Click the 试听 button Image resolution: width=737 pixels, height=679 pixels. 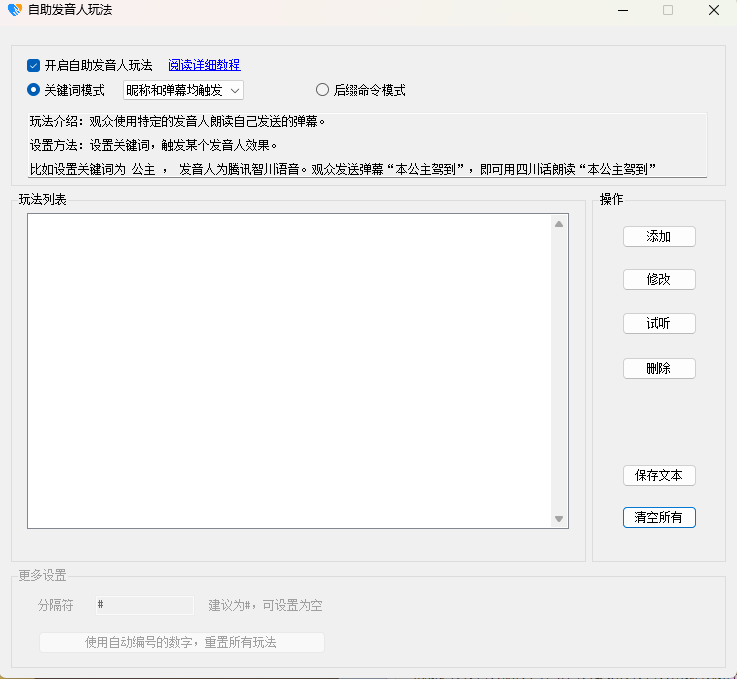point(659,323)
